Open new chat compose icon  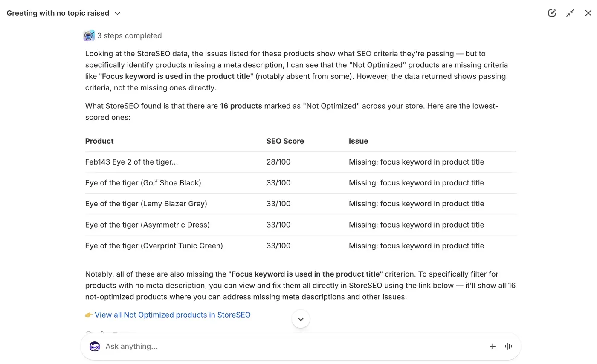[x=552, y=13]
